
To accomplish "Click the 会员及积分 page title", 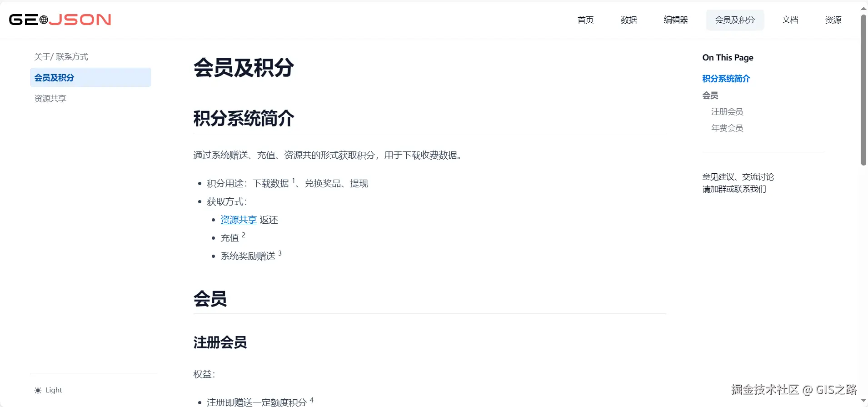I will (x=244, y=68).
